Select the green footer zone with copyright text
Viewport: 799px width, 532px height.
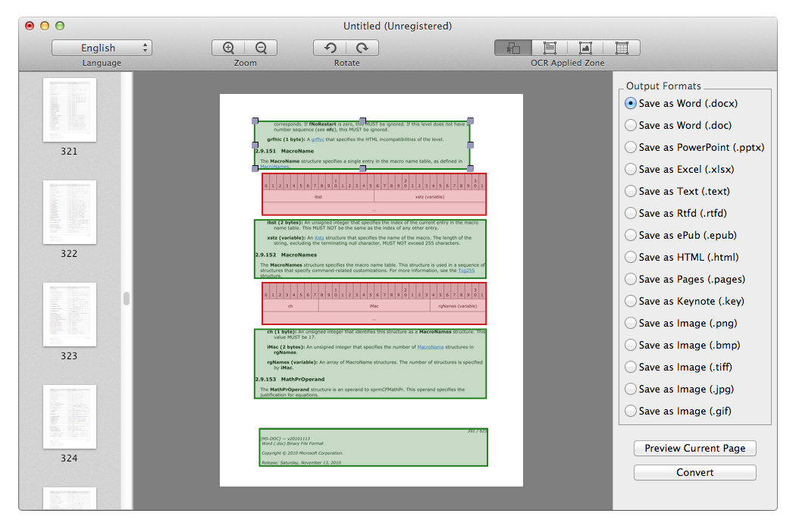(x=374, y=447)
